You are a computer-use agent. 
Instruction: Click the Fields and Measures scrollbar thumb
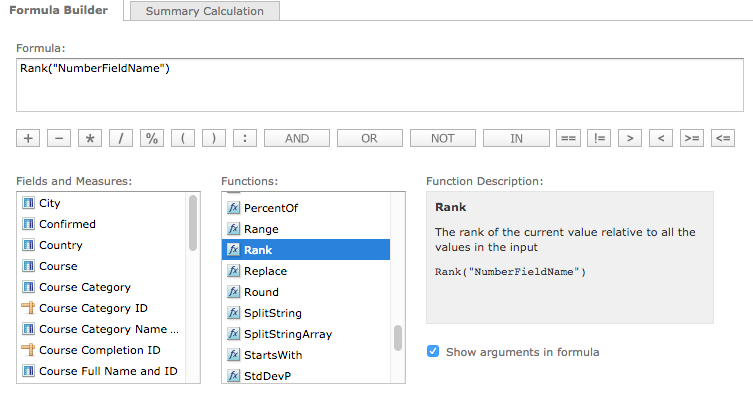[x=193, y=223]
